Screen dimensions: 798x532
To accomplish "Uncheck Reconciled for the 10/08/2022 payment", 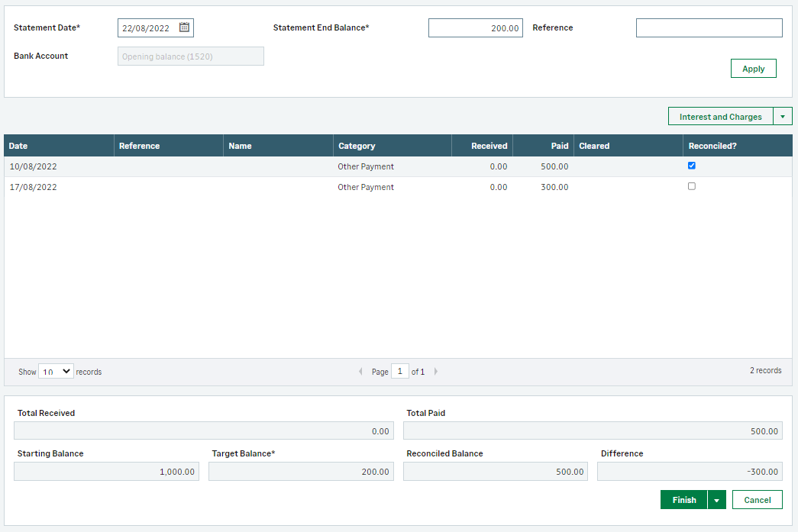I will [692, 166].
